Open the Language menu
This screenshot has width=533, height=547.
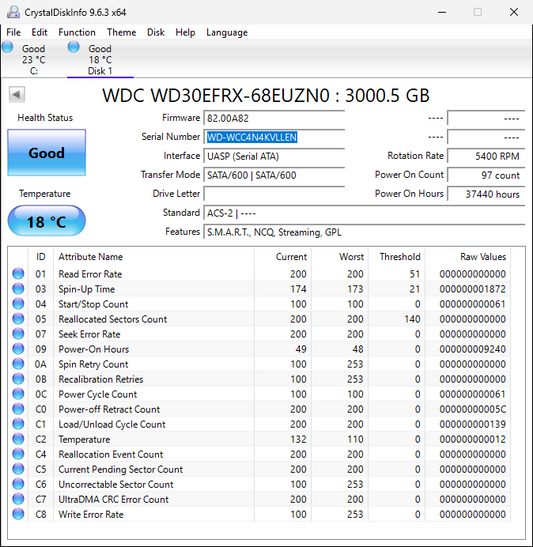[227, 32]
